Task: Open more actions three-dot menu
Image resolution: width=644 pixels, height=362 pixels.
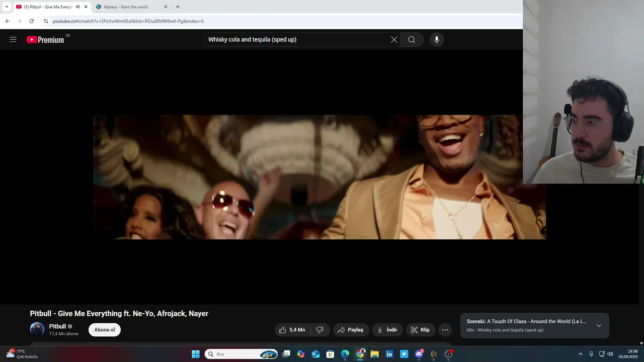Action: (445, 330)
